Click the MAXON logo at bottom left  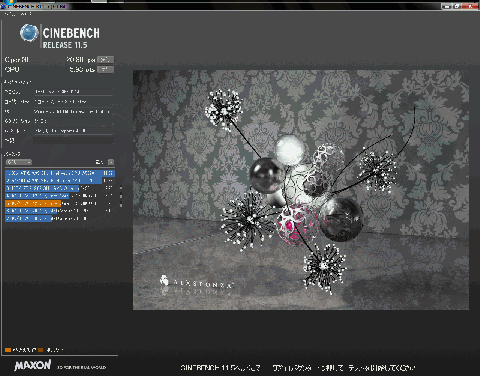click(x=33, y=365)
